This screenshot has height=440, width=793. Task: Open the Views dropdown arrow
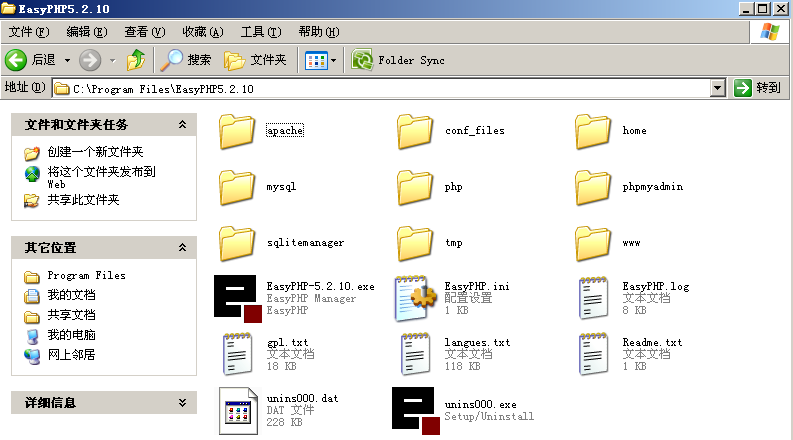click(x=333, y=61)
